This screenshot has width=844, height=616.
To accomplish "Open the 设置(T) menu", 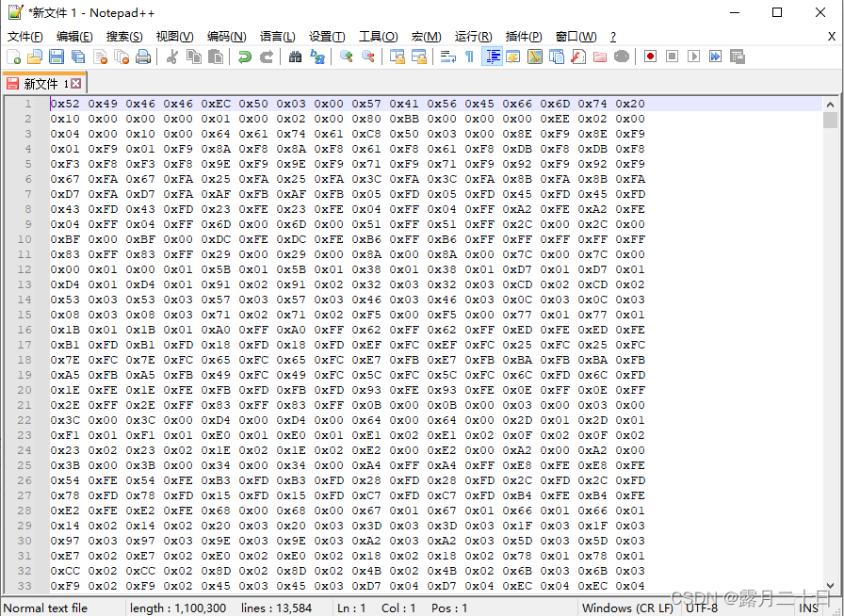I will click(x=327, y=37).
